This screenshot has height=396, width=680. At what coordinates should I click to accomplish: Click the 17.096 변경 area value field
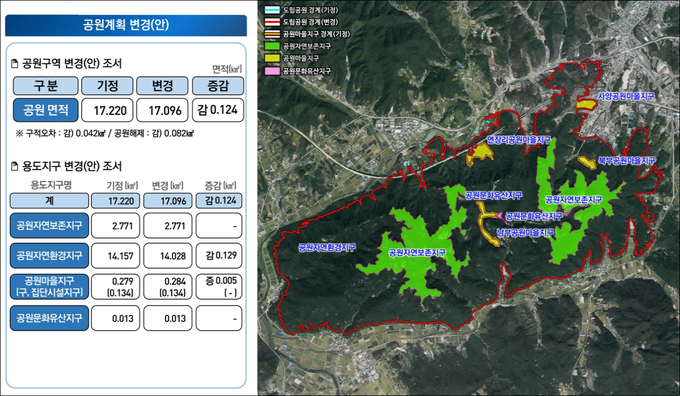[x=162, y=110]
